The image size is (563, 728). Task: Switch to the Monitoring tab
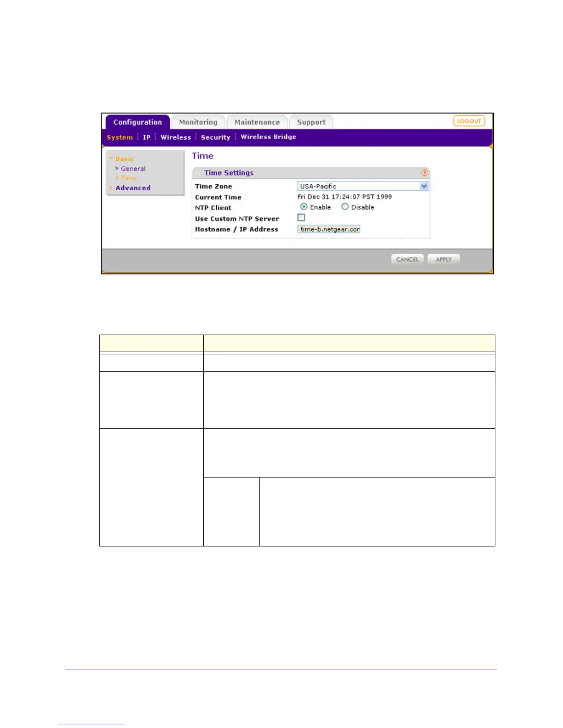pos(198,122)
